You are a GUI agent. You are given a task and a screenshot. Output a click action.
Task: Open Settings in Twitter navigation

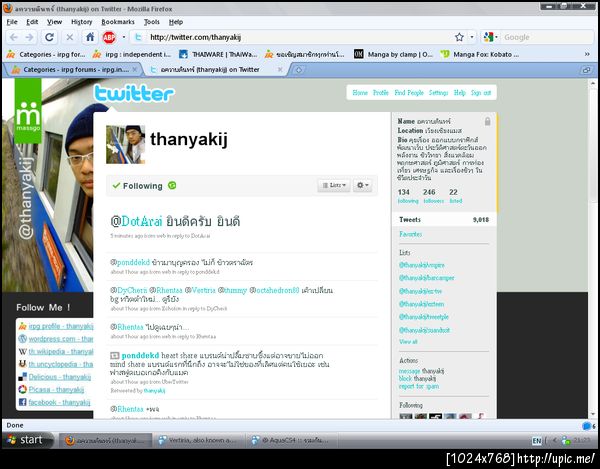pos(438,93)
